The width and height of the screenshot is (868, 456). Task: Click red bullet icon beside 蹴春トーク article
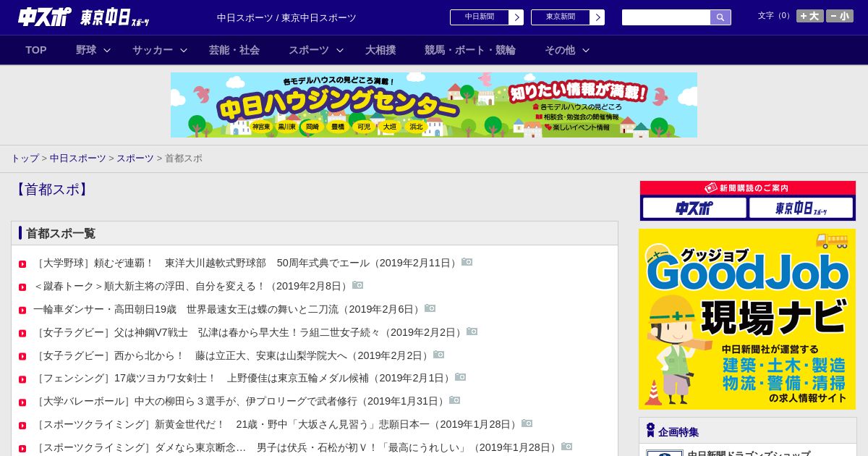22,287
